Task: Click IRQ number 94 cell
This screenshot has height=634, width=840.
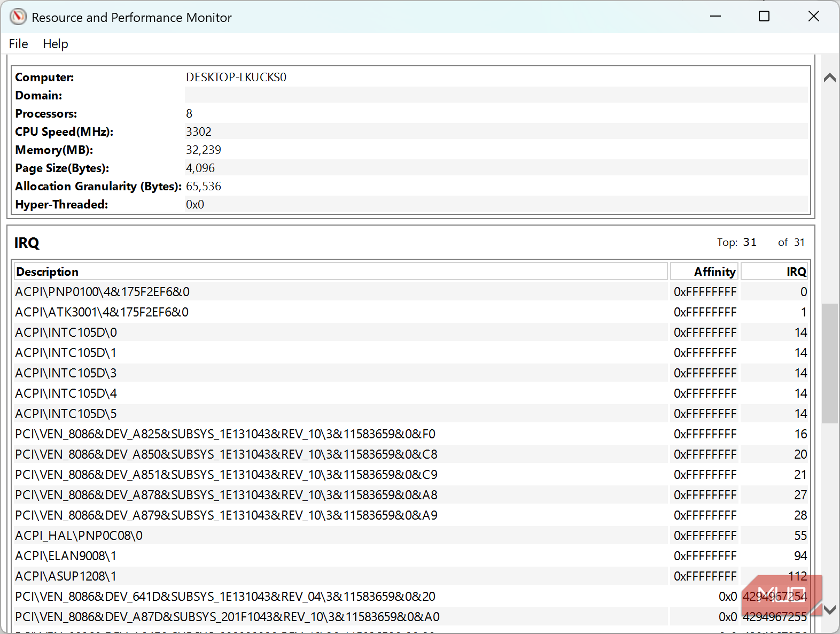Action: pyautogui.click(x=774, y=556)
